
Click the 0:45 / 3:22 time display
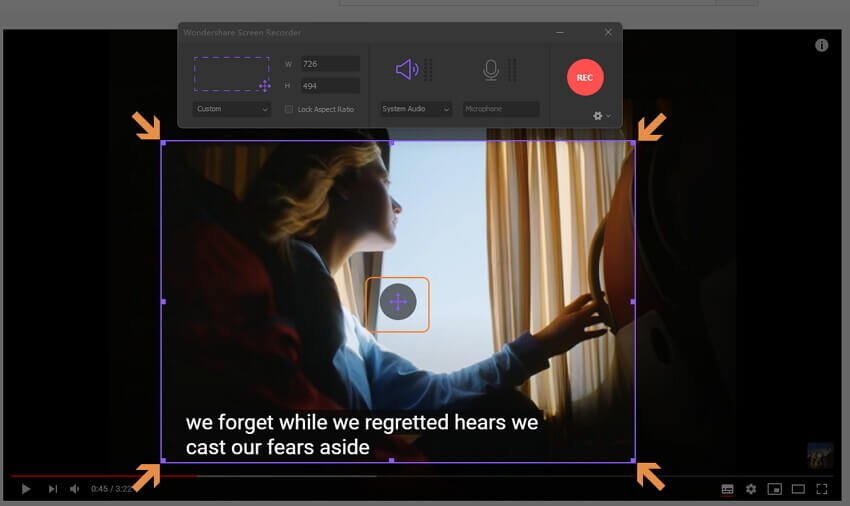111,489
